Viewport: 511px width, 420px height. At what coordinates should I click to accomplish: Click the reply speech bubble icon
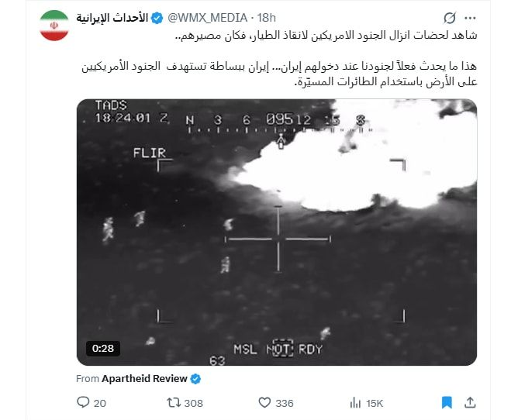point(83,402)
